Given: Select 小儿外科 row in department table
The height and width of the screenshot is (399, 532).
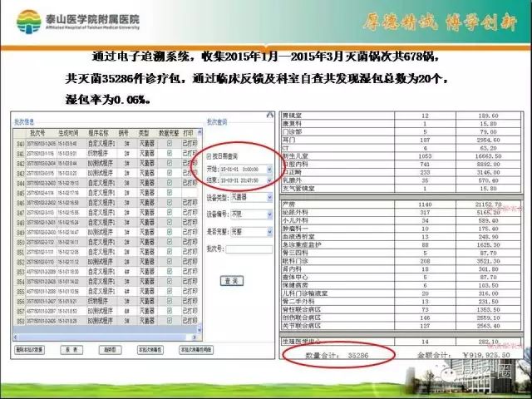Looking at the screenshot, I should tap(401, 220).
